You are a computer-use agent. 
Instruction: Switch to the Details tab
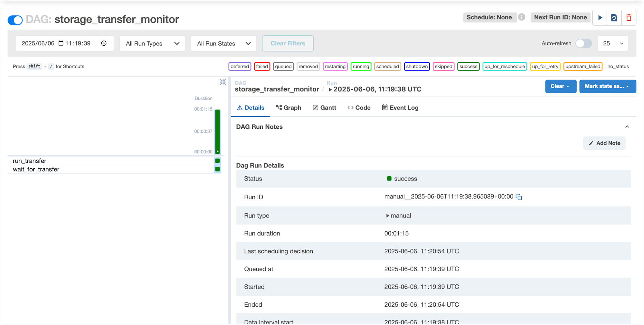(251, 108)
